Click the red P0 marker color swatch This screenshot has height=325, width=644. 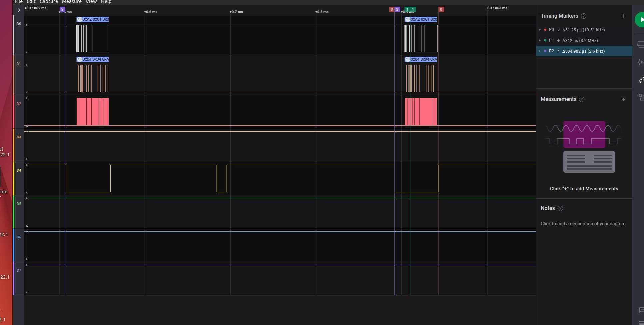[545, 30]
